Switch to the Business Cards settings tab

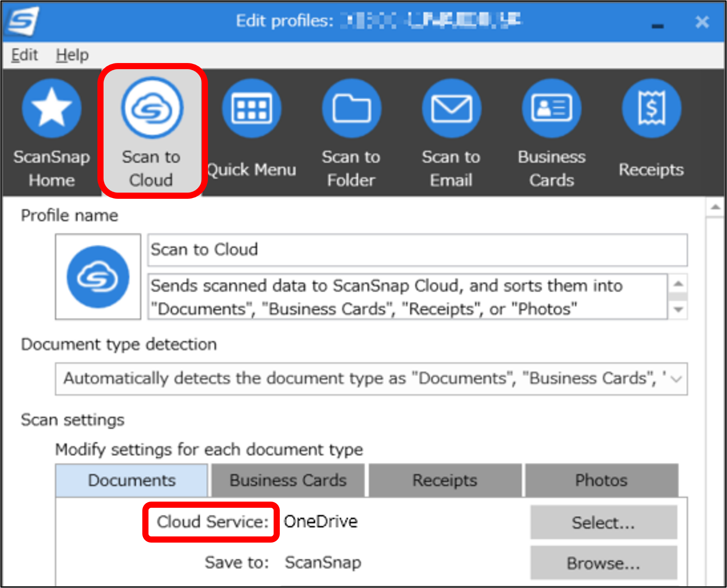[x=288, y=480]
